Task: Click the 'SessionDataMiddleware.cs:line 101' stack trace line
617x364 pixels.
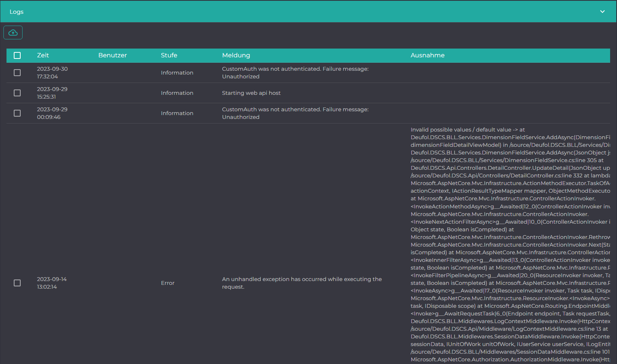Action: pos(510,352)
